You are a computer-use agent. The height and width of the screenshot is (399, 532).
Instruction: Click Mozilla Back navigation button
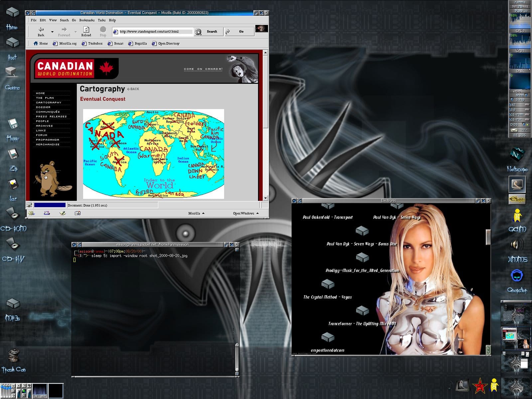click(x=41, y=32)
